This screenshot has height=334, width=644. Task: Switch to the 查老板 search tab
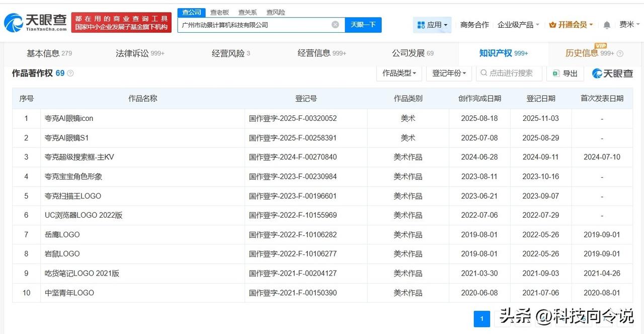[219, 12]
